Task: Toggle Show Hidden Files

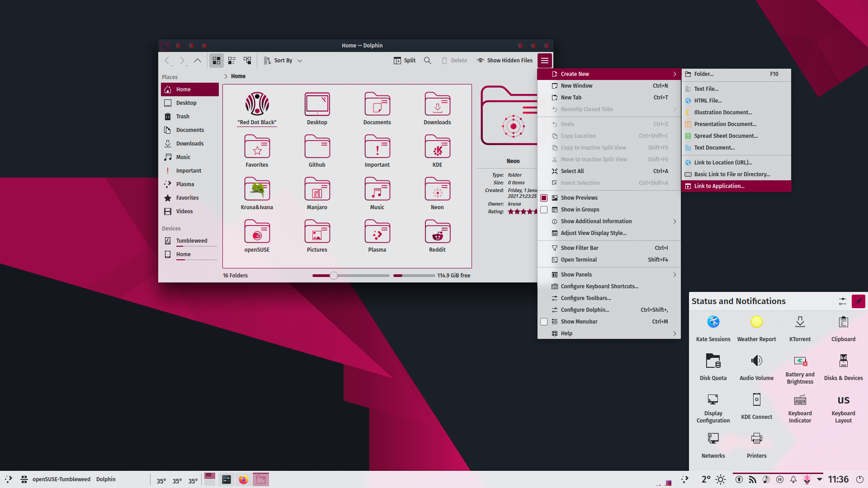Action: coord(505,60)
